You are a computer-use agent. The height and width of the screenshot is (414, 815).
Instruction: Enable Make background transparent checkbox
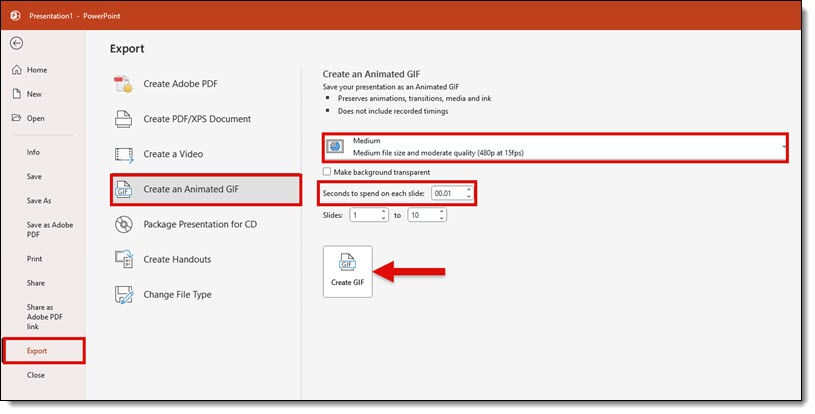pyautogui.click(x=327, y=172)
